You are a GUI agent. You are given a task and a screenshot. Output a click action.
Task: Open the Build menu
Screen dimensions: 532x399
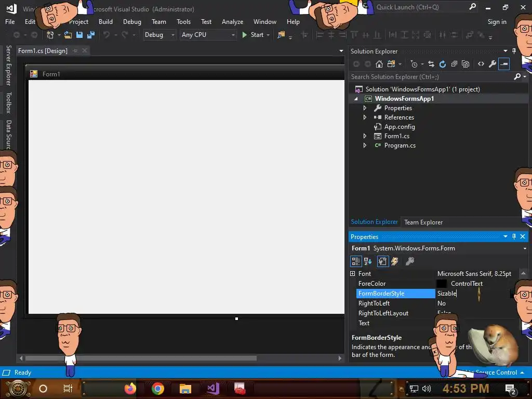point(105,22)
